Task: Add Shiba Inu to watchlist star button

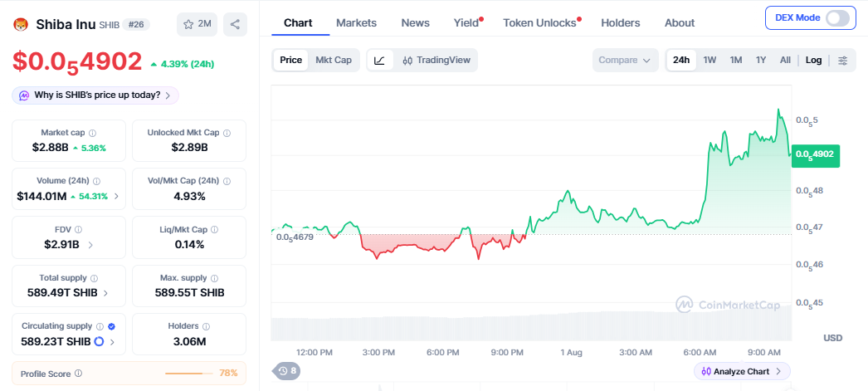Action: [x=197, y=24]
